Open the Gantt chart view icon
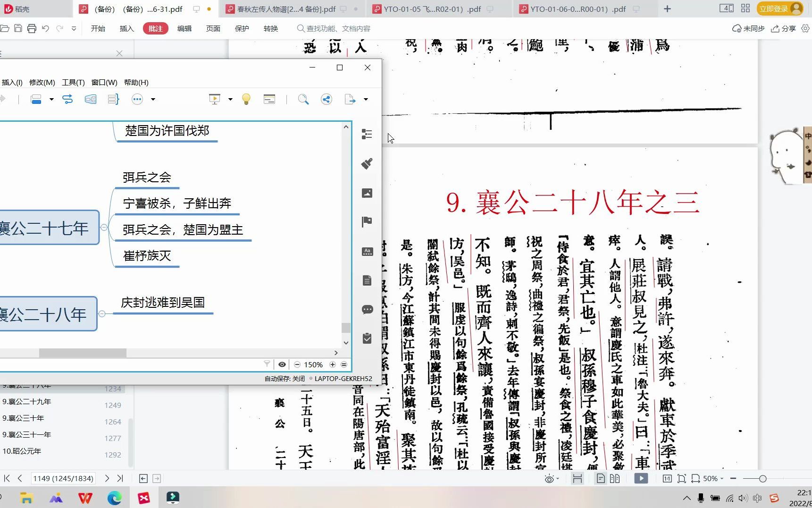 (x=269, y=99)
